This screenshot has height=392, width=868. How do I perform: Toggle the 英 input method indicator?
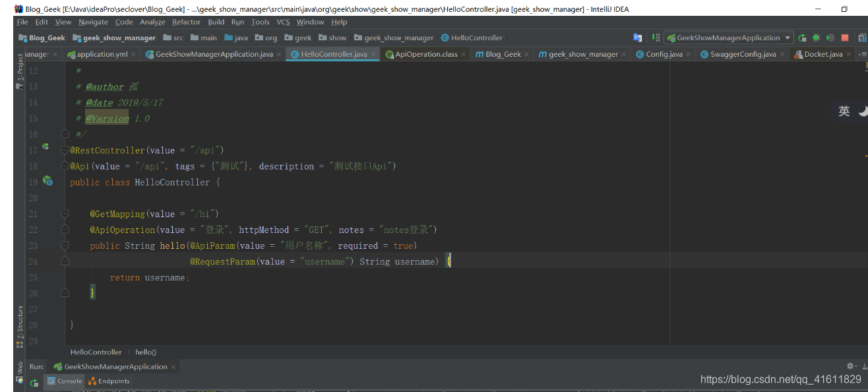tap(846, 111)
